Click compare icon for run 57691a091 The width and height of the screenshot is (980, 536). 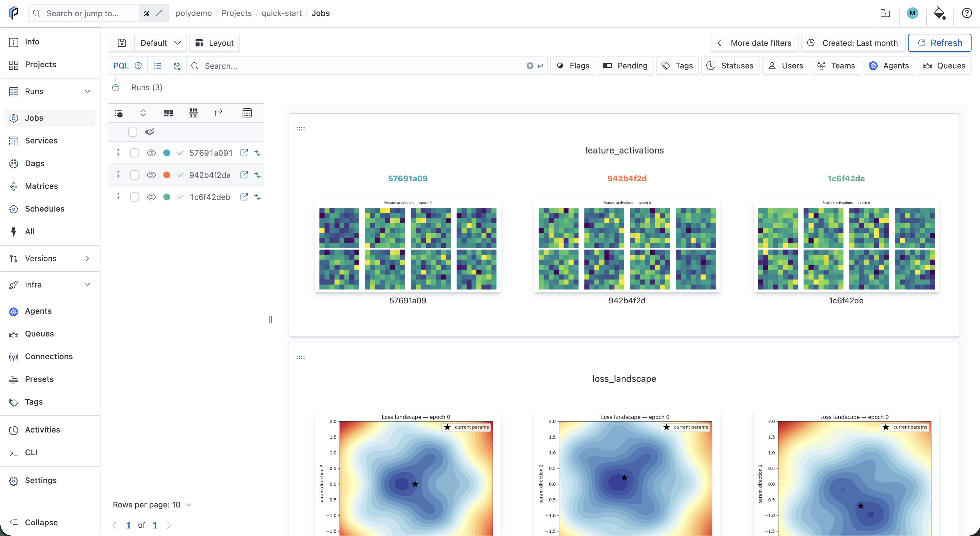point(257,153)
